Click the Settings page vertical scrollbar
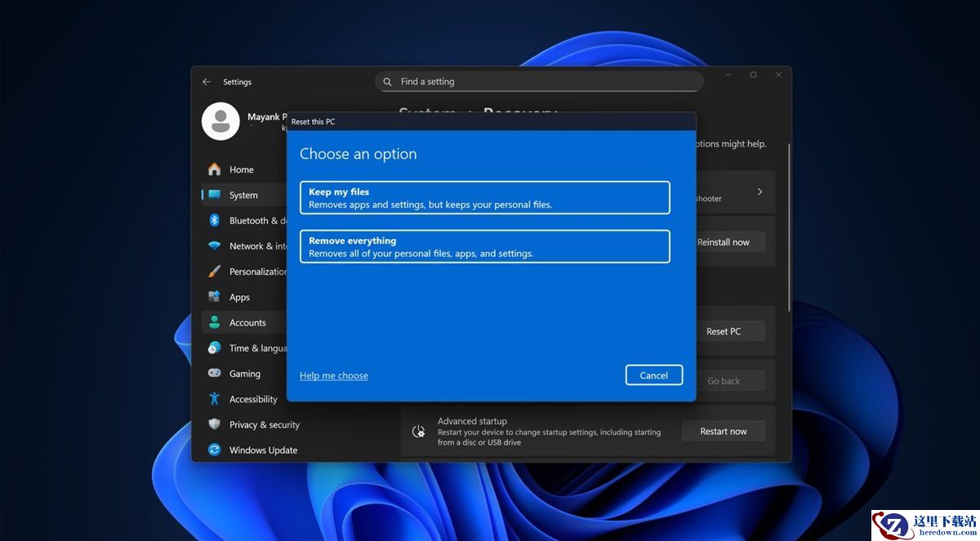This screenshot has width=980, height=541. (788, 227)
